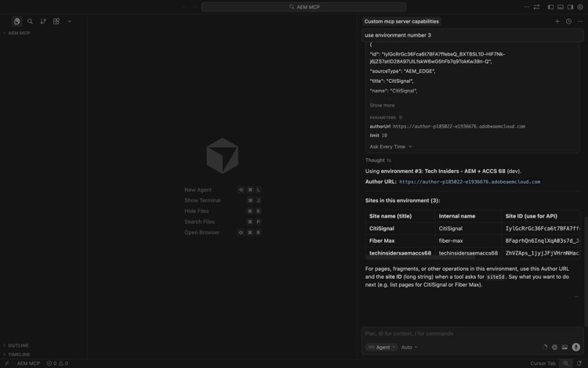Click the table horizontal scrollbar
Screen dimensions: 588x368
pyautogui.click(x=420, y=258)
